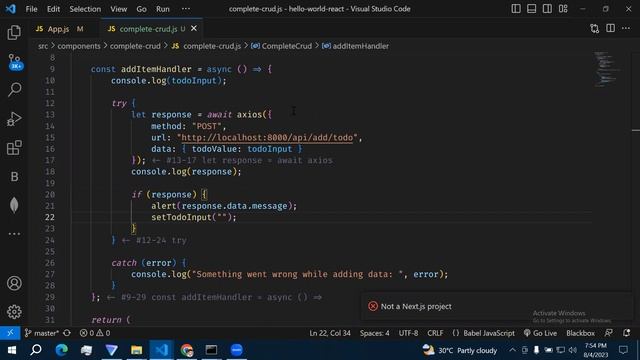
Task: Open Accounts menu in activity bar
Action: point(14,283)
